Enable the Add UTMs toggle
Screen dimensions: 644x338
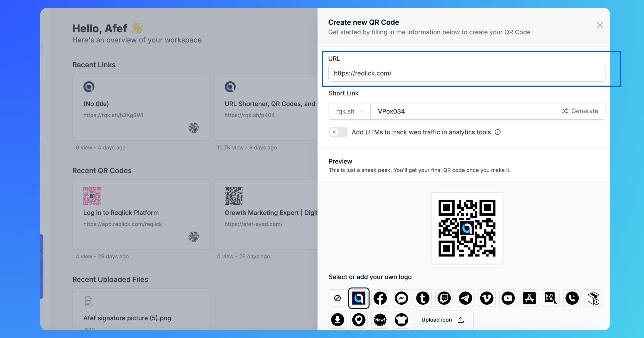338,132
